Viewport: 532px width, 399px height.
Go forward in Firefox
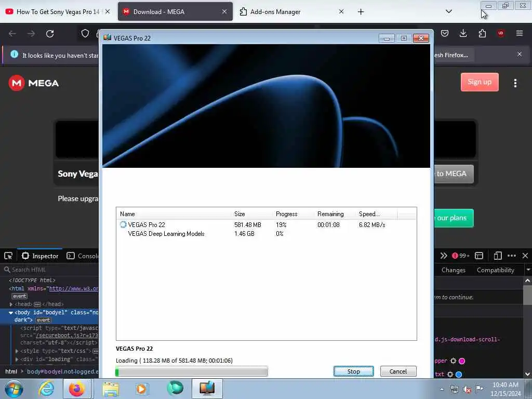(31, 34)
